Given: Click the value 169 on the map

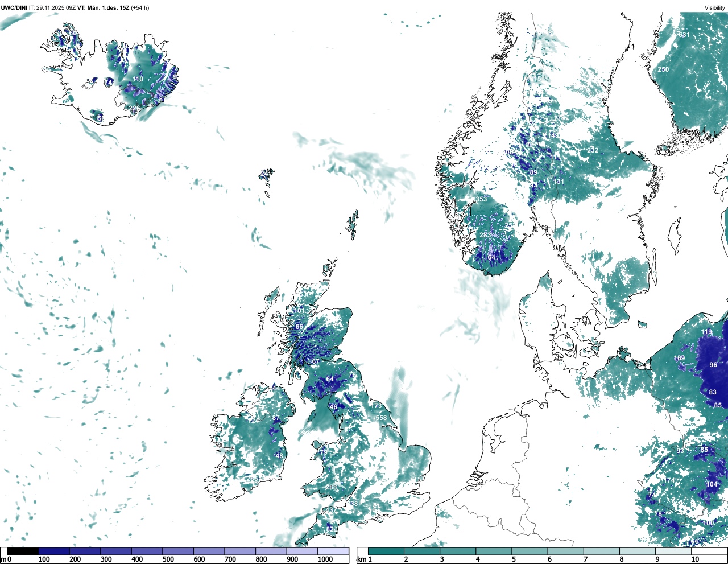Looking at the screenshot, I should [680, 359].
